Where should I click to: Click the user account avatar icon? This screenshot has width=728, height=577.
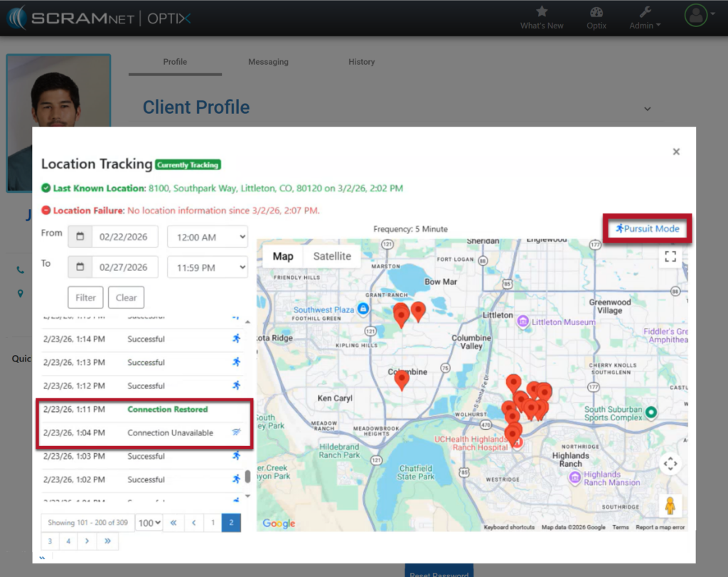tap(695, 15)
